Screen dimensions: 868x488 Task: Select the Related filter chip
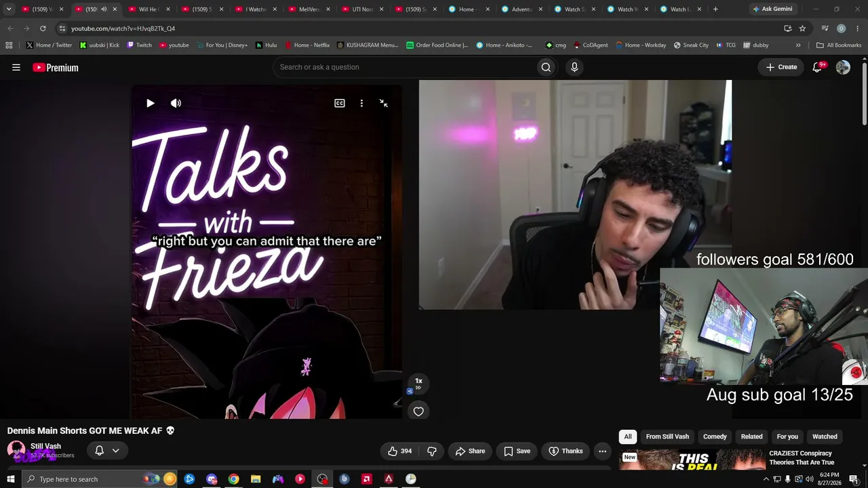click(751, 436)
